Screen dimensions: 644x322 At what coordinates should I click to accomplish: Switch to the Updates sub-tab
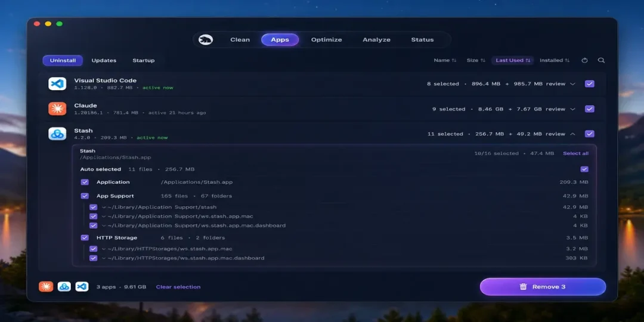point(104,60)
